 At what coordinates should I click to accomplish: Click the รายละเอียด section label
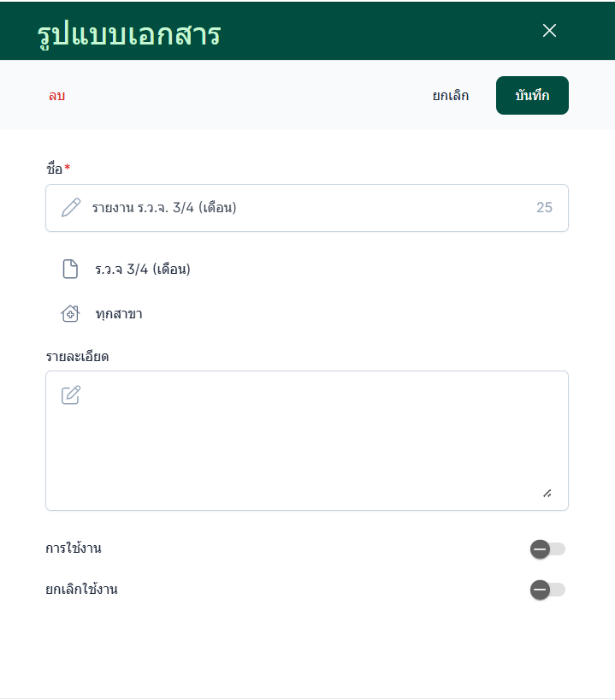[x=77, y=356]
